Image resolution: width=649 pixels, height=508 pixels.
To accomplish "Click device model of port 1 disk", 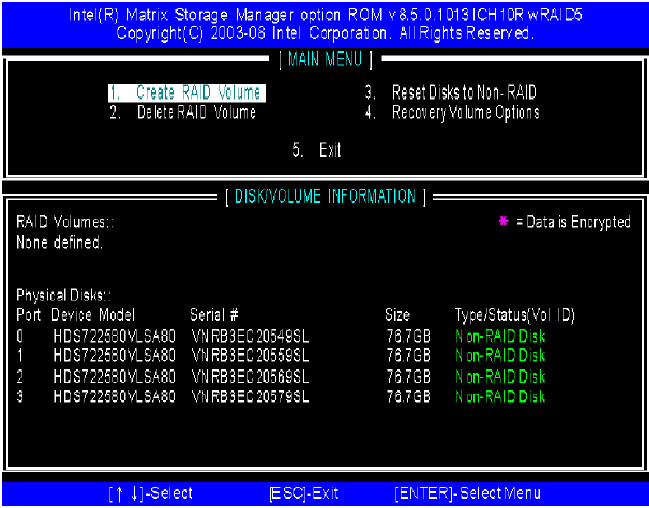I will click(x=115, y=356).
